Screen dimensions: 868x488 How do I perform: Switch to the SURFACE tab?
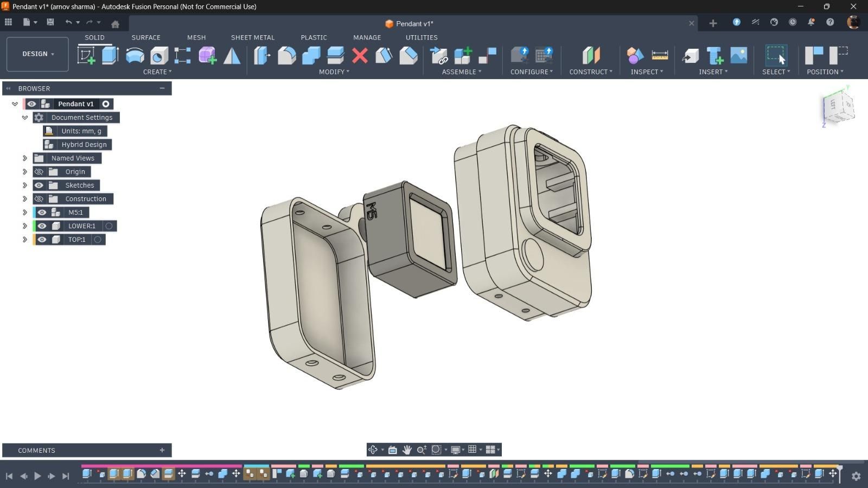(146, 37)
